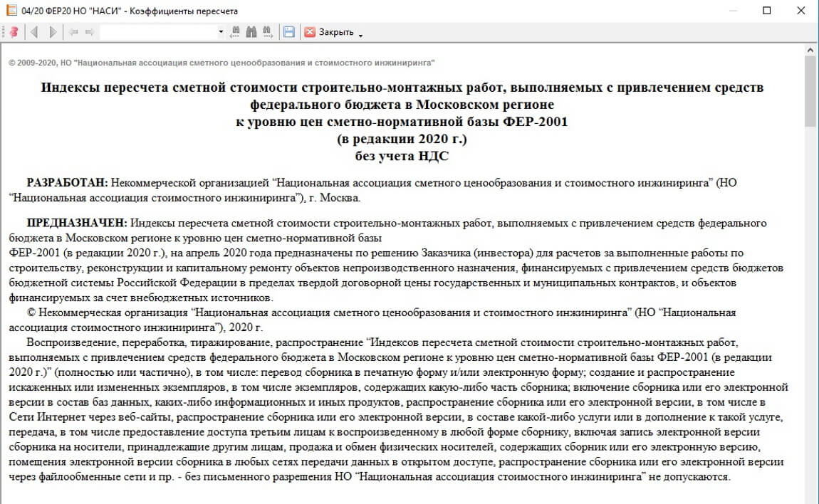Click the small right double-arrow navigation icon
Viewport: 819px width, 504px height.
click(x=89, y=32)
